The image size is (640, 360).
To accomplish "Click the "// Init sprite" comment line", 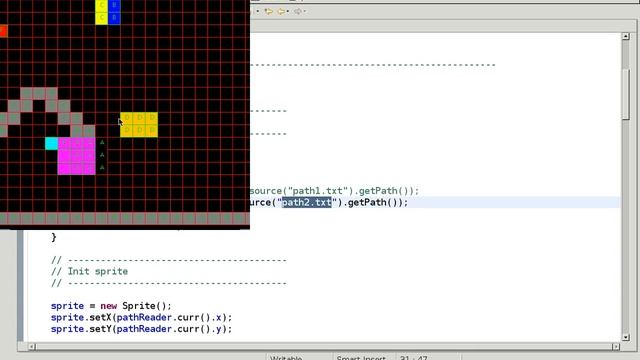I will point(89,271).
